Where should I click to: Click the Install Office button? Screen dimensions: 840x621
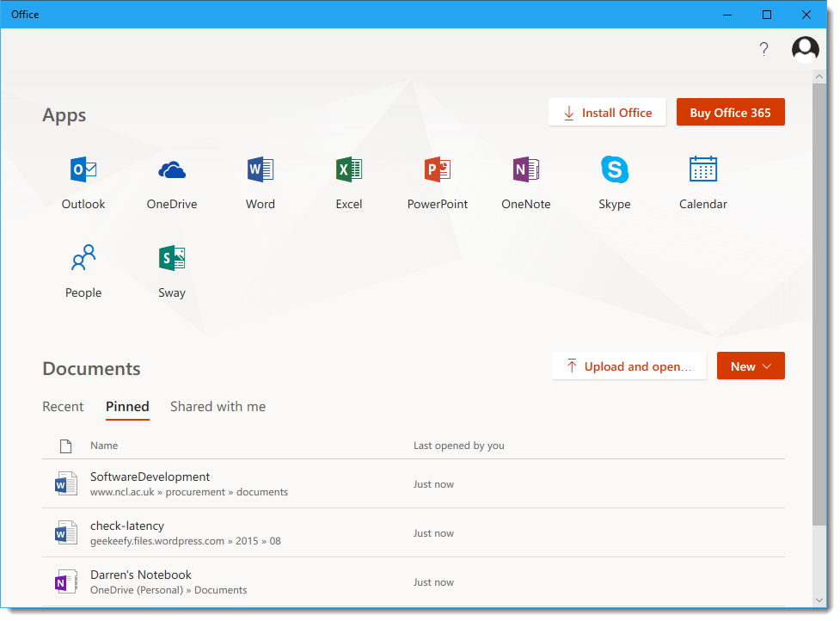click(x=607, y=112)
